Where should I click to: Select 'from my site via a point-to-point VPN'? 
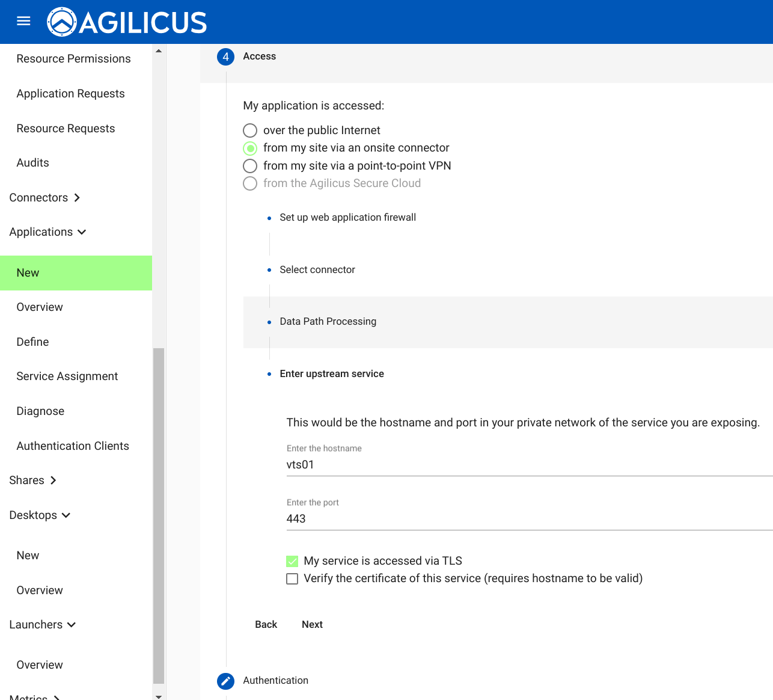click(250, 166)
